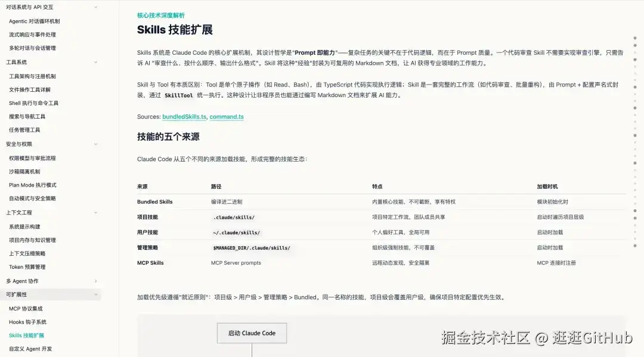Open Plan Mode 执行模式 page
Viewport: 644px width, 357px height.
[32, 185]
